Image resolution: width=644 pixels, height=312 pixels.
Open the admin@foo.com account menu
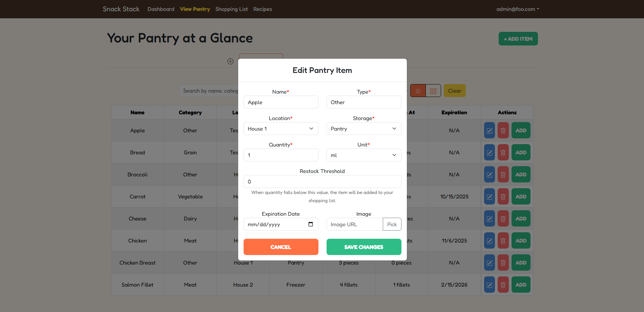(517, 9)
